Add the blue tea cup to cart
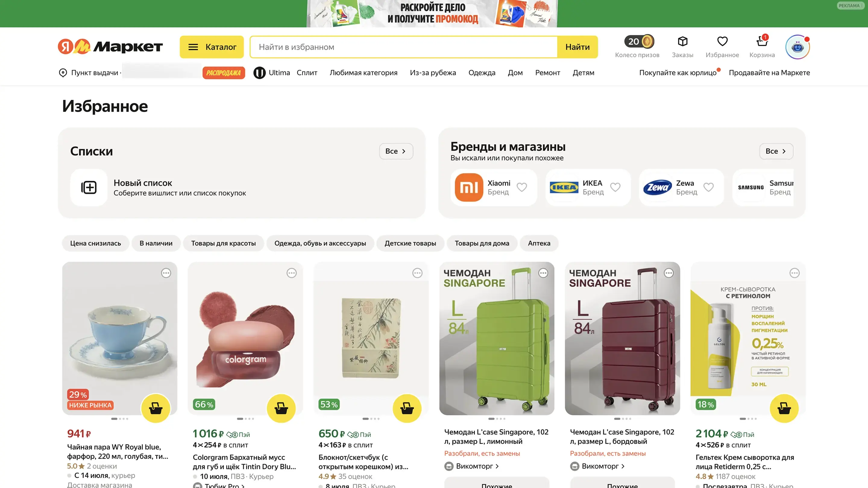Viewport: 868px width, 488px height. 156,408
